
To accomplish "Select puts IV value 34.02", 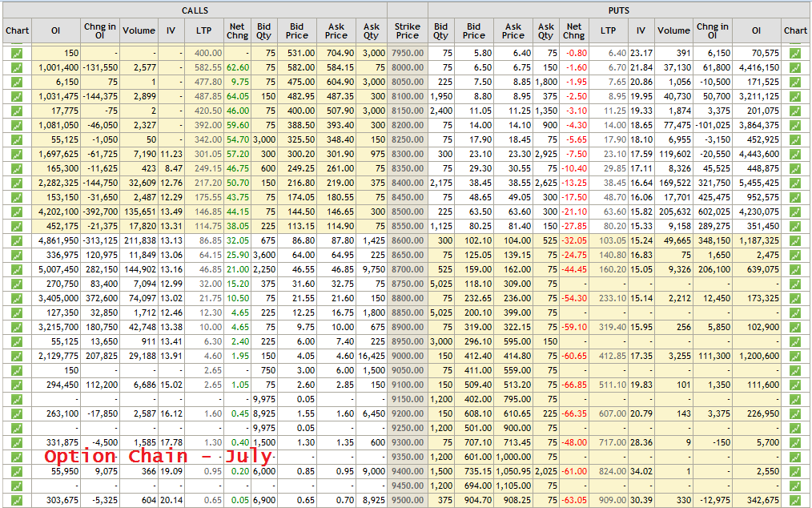I will pyautogui.click(x=642, y=471).
